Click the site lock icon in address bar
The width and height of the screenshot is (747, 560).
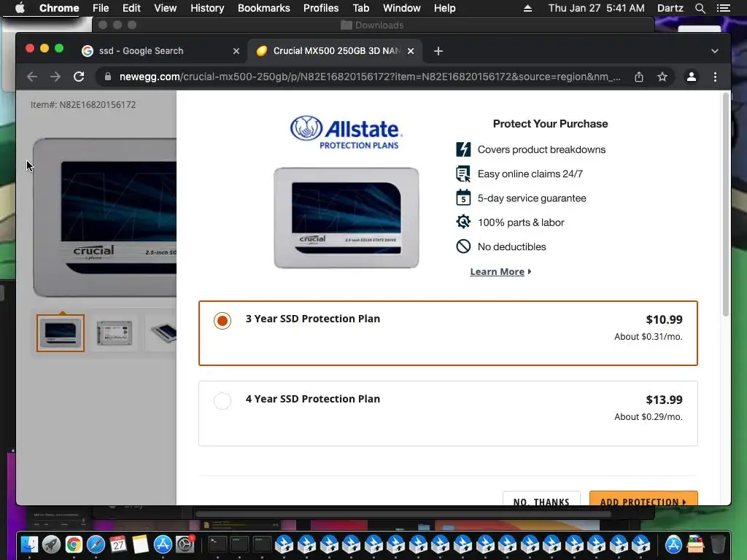point(108,77)
